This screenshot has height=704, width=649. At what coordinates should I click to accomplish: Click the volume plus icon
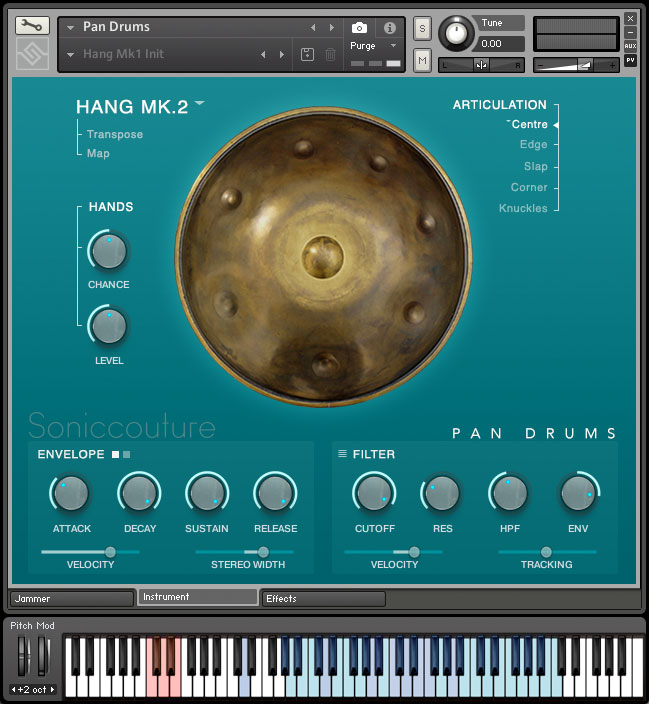612,66
